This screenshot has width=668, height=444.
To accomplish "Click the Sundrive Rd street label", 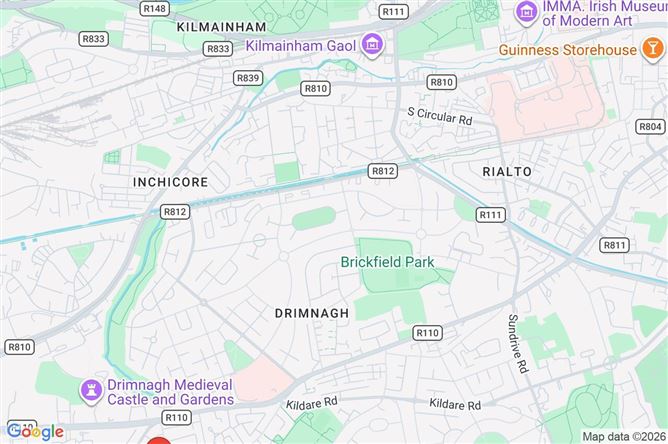I will tap(518, 343).
